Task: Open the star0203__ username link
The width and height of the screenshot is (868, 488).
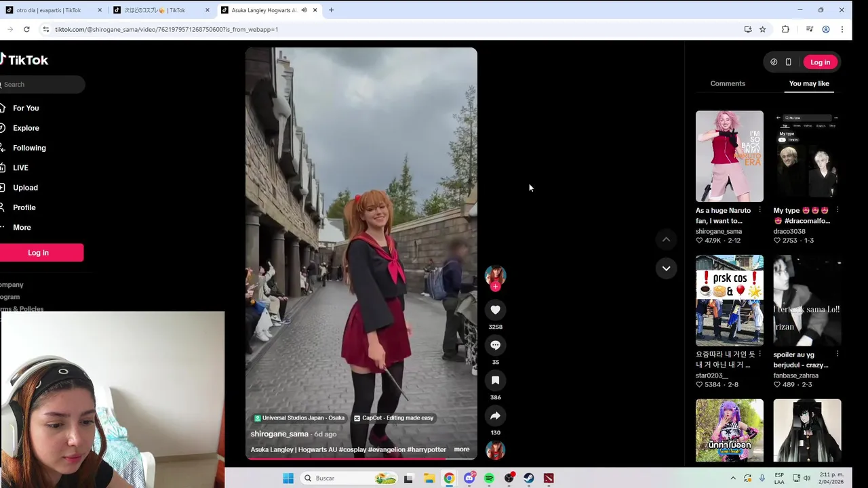Action: pyautogui.click(x=711, y=375)
